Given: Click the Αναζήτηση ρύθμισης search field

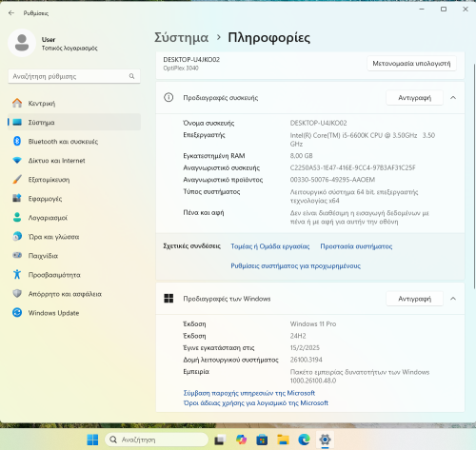Looking at the screenshot, I should click(74, 76).
